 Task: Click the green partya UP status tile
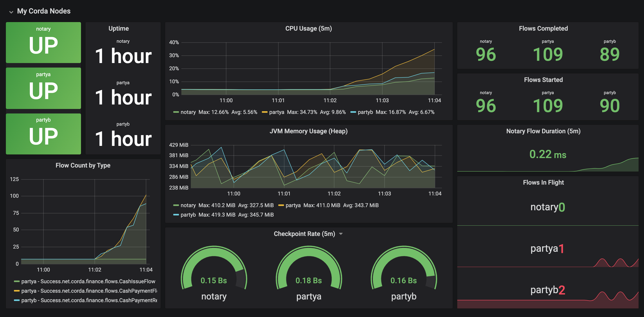[43, 88]
